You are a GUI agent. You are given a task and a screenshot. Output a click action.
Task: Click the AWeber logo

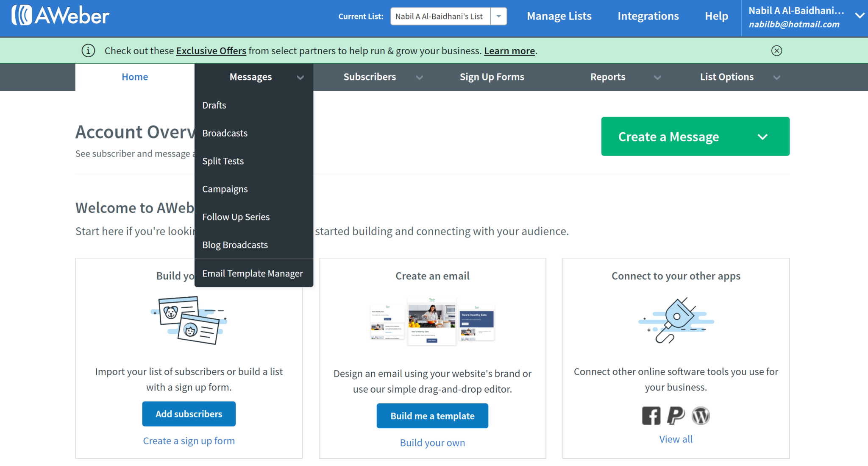(x=60, y=16)
